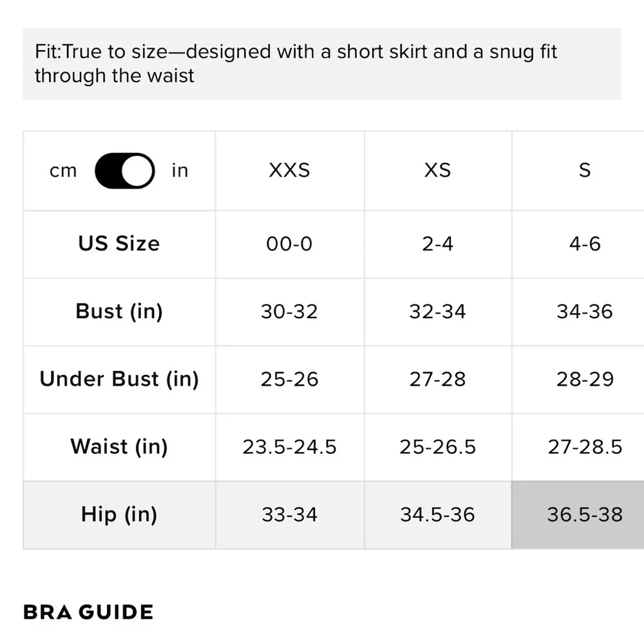Click the Under Bust (in) row label
This screenshot has height=644, width=644.
(x=119, y=379)
